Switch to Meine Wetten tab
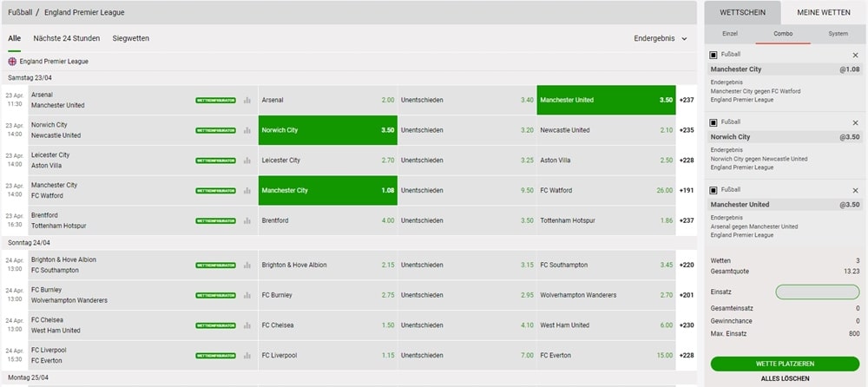The width and height of the screenshot is (868, 387). coord(825,12)
